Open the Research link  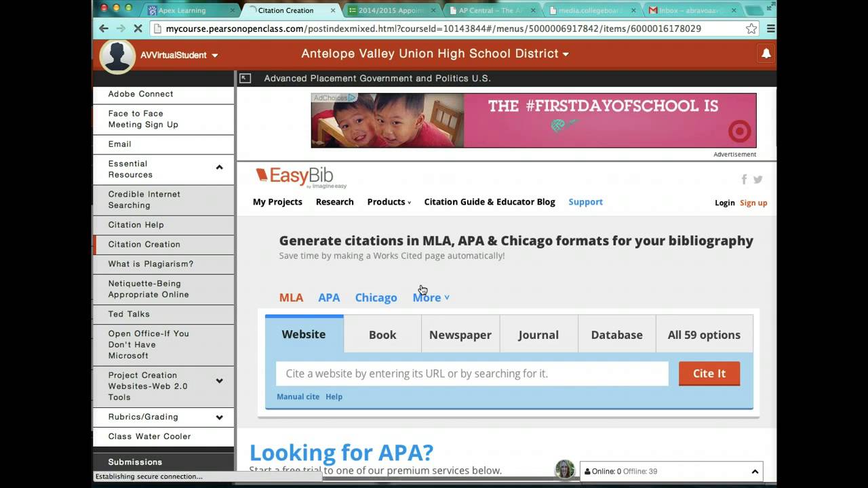334,202
